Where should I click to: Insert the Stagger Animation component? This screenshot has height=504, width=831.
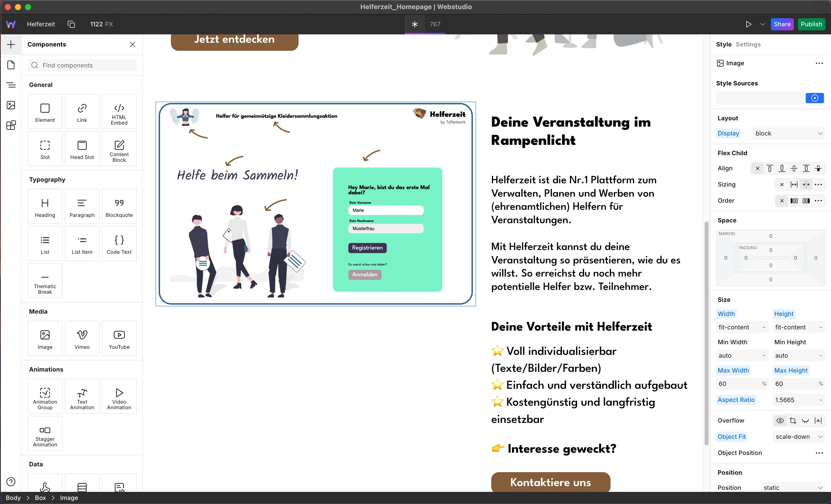(45, 433)
